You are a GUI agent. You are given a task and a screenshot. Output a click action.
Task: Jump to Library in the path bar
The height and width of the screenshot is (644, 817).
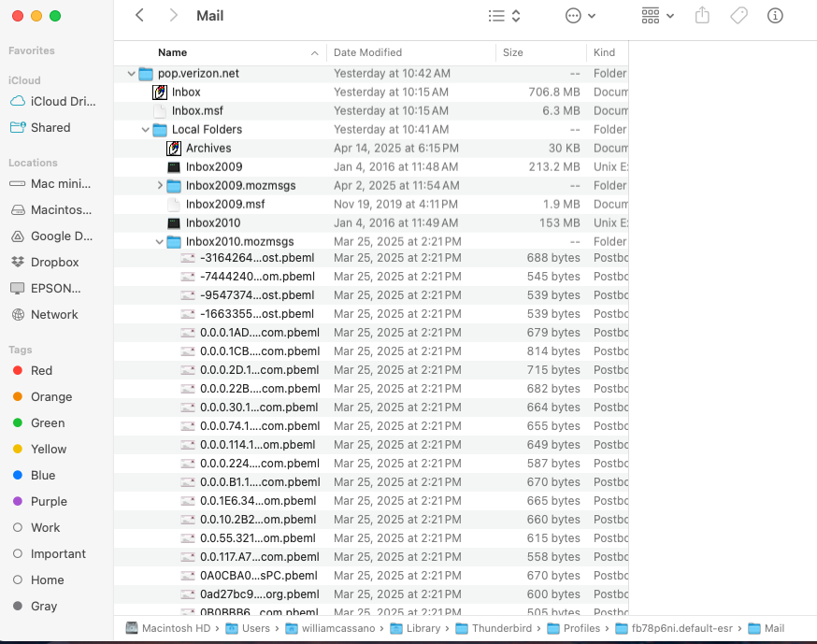point(415,628)
